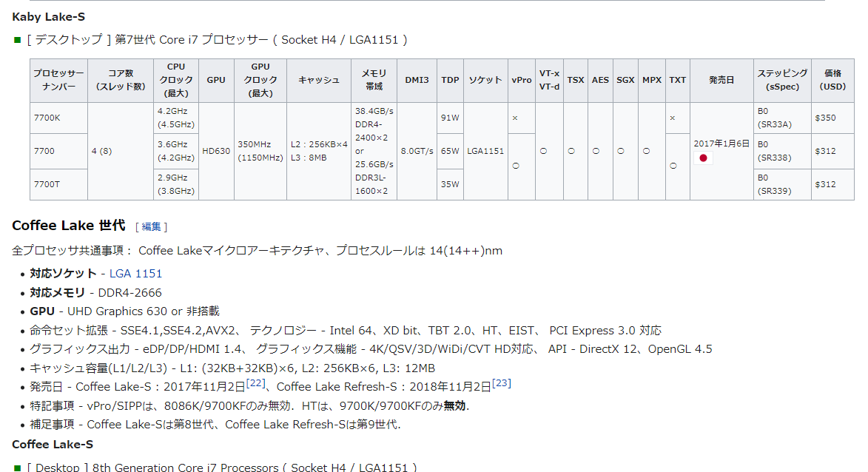The image size is (868, 472).
Task: Click the プロセッサーナンバー column header
Action: [58, 80]
